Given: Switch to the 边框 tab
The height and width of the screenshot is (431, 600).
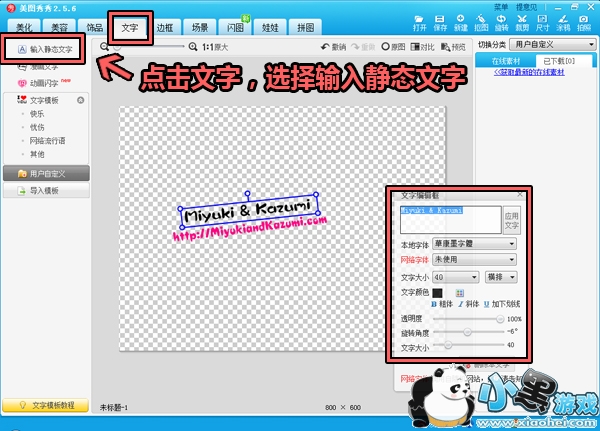Looking at the screenshot, I should 165,28.
